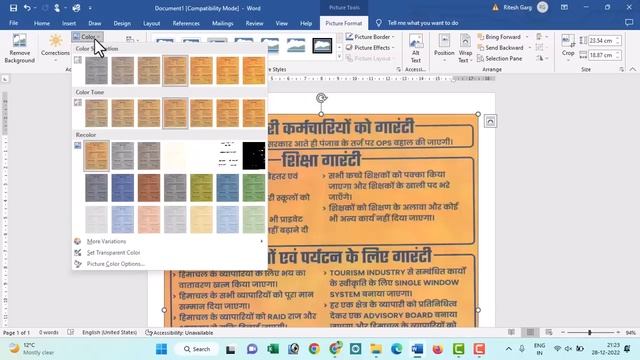Click English (United States) language indicator
This screenshot has height=360, width=640.
(x=109, y=333)
